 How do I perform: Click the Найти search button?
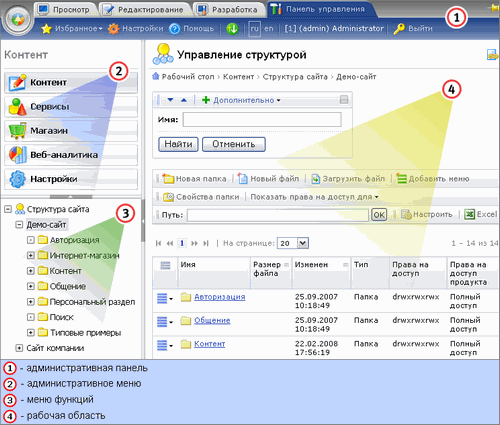[178, 144]
